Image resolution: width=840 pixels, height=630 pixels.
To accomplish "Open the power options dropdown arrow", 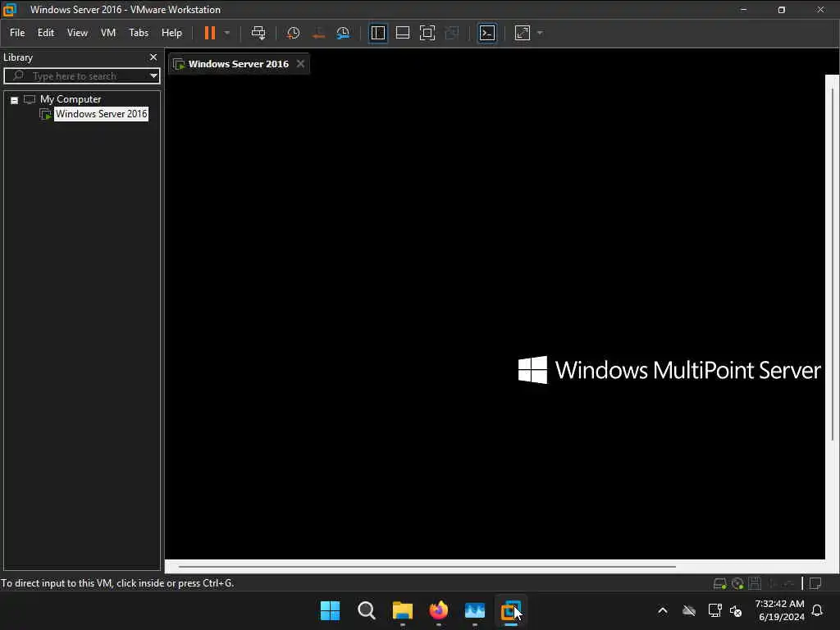I will (227, 33).
